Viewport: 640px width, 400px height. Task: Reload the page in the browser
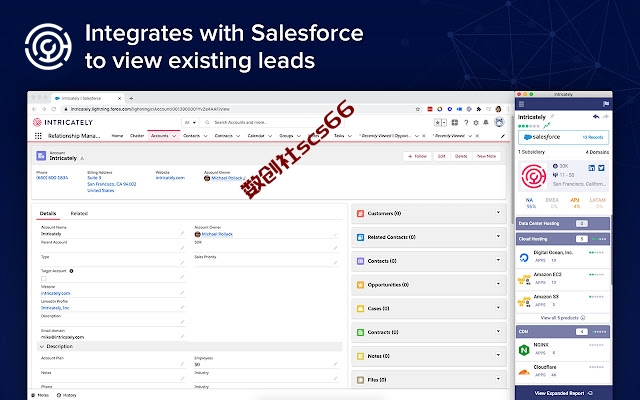(53, 109)
